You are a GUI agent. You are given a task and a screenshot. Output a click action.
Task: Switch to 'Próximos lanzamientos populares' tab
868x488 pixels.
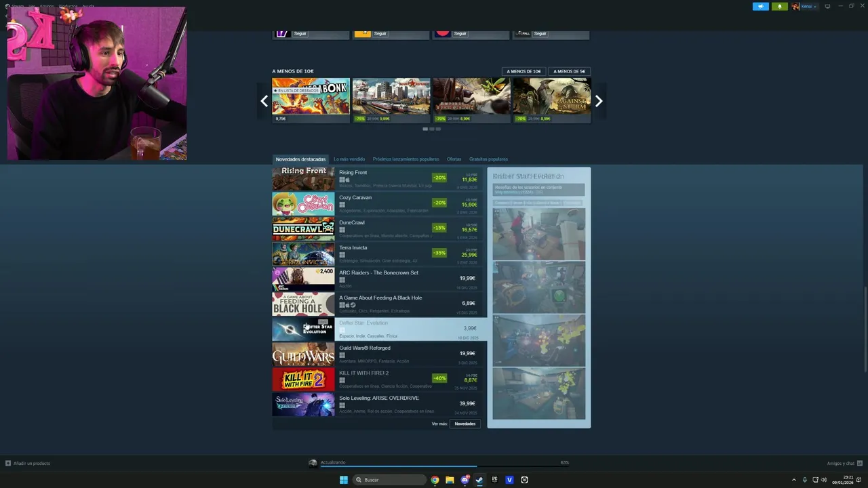click(x=406, y=159)
